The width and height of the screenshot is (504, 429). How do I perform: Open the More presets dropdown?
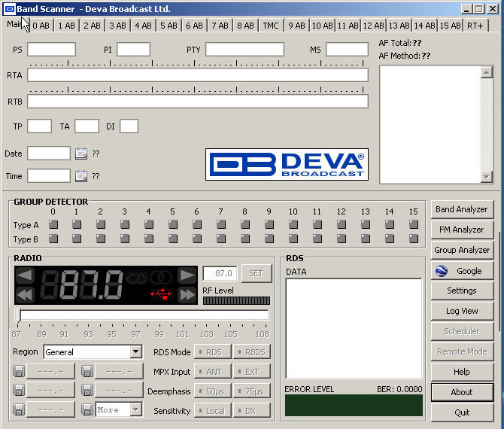pos(136,409)
